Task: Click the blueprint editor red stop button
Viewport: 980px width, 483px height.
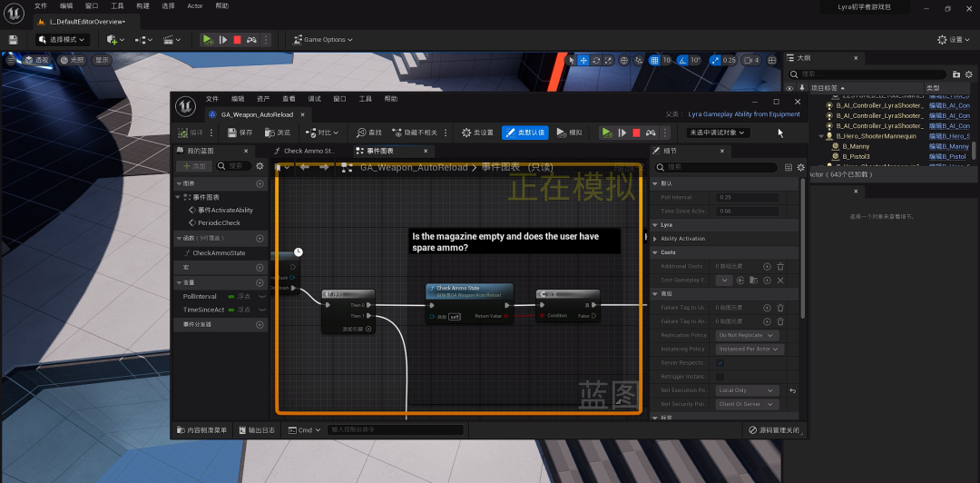Action: (x=636, y=133)
